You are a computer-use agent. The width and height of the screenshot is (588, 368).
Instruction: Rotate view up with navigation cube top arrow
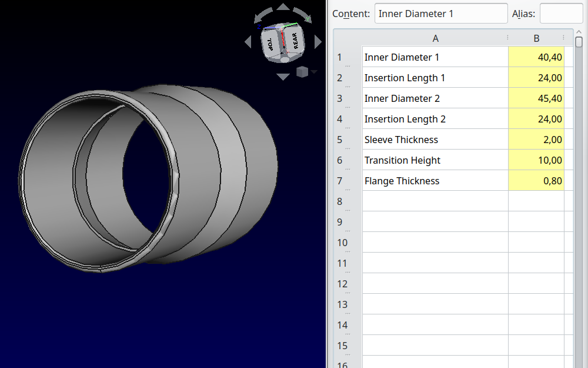283,6
